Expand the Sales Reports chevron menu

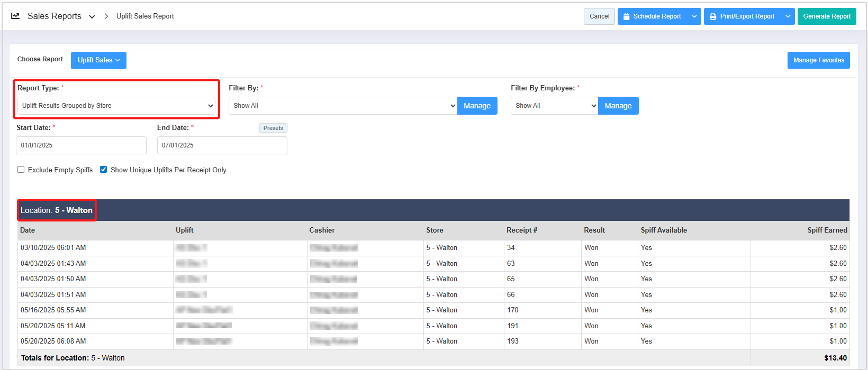click(92, 17)
